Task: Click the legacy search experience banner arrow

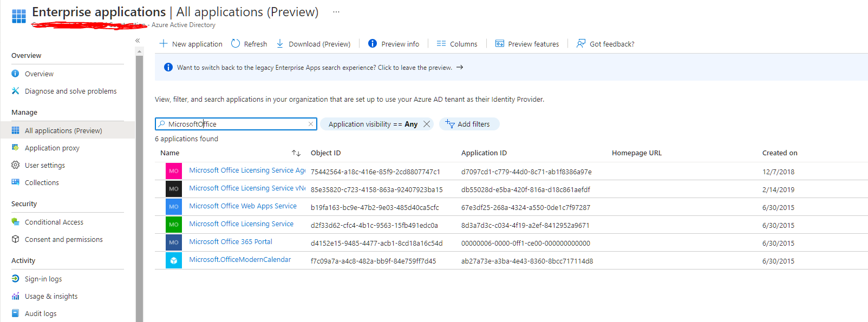Action: pos(460,68)
